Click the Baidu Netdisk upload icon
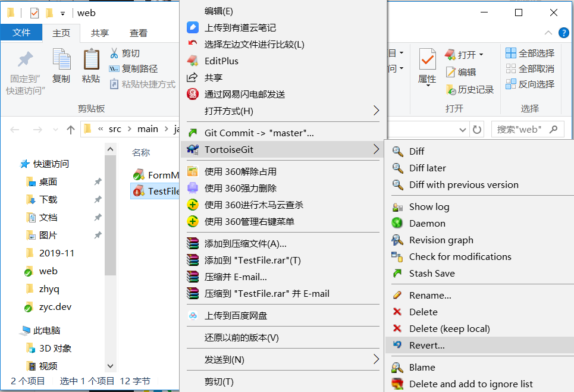This screenshot has width=574, height=392. click(193, 315)
